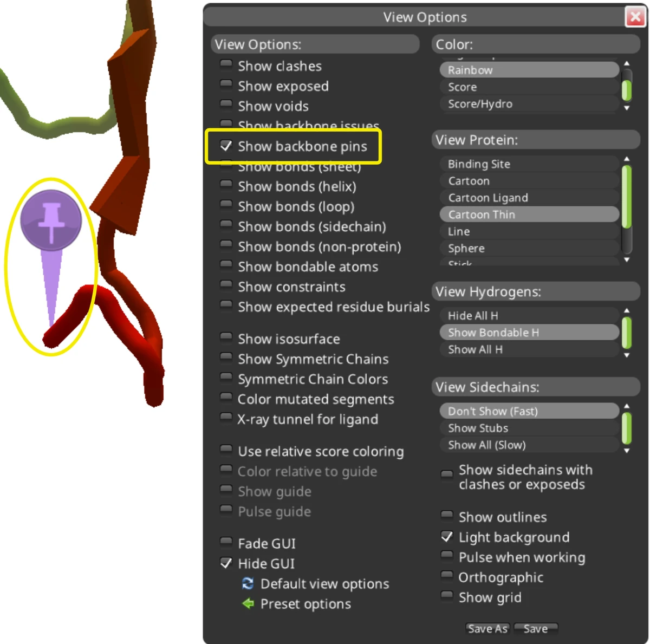The image size is (650, 644).
Task: Disable Show backbone pins
Action: [x=227, y=146]
